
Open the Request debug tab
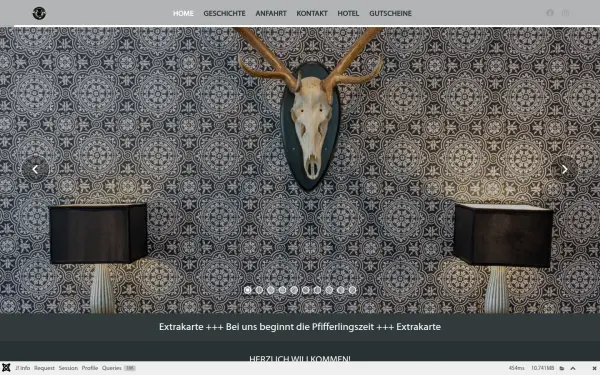44,368
